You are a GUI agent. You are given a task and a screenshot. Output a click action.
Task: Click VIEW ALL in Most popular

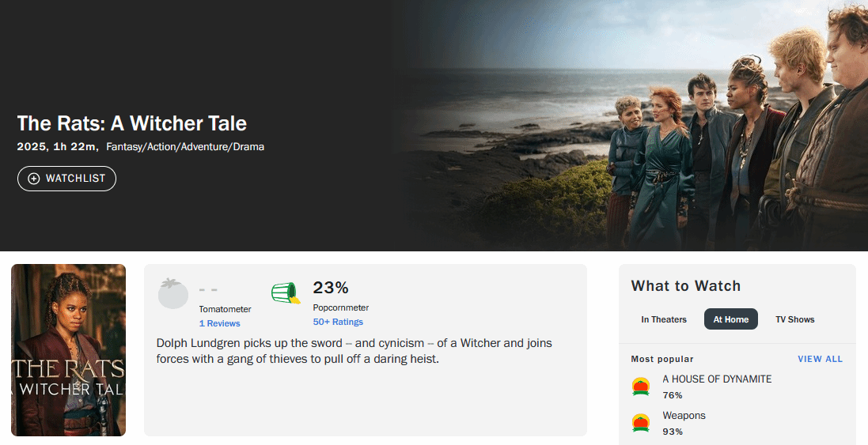pos(820,359)
